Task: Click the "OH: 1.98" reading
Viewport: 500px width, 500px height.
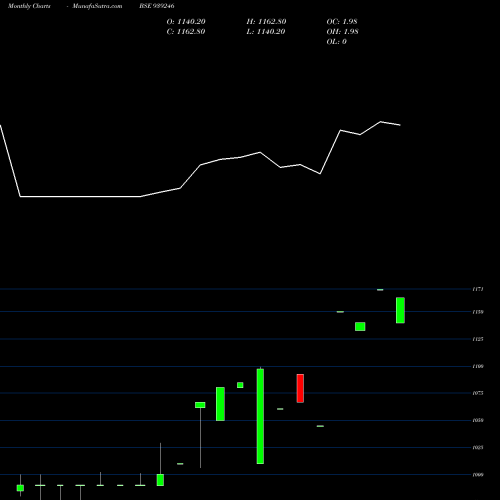Action: tap(342, 32)
